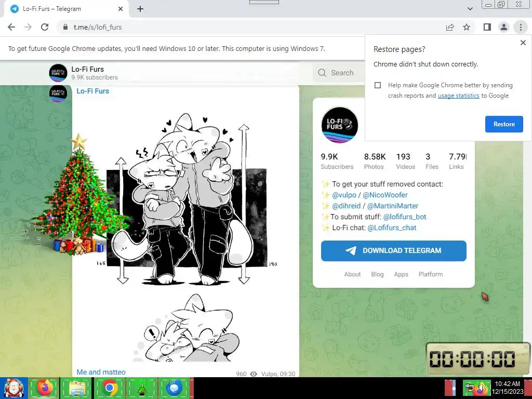The height and width of the screenshot is (399, 532).
Task: Click the system tray network icon
Action: (469, 388)
